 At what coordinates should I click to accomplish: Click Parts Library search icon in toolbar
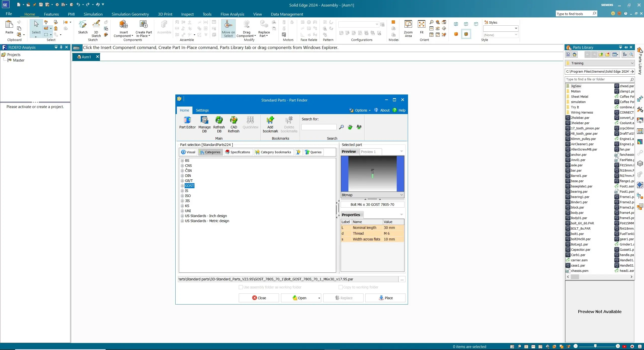631,55
